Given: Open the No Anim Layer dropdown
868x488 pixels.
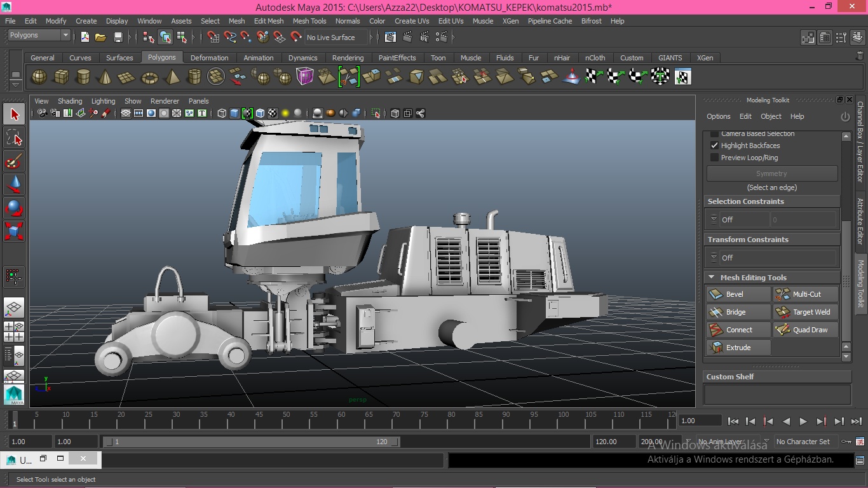Looking at the screenshot, I should [727, 442].
